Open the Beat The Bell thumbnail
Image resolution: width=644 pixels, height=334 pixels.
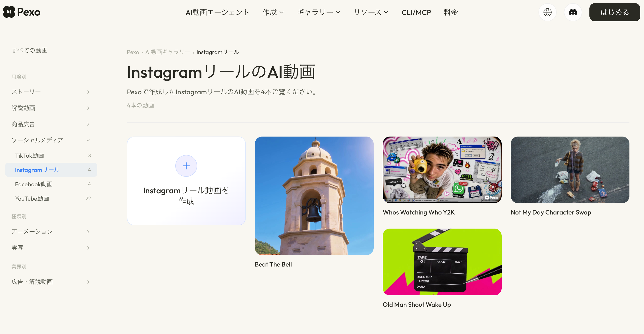coord(314,196)
